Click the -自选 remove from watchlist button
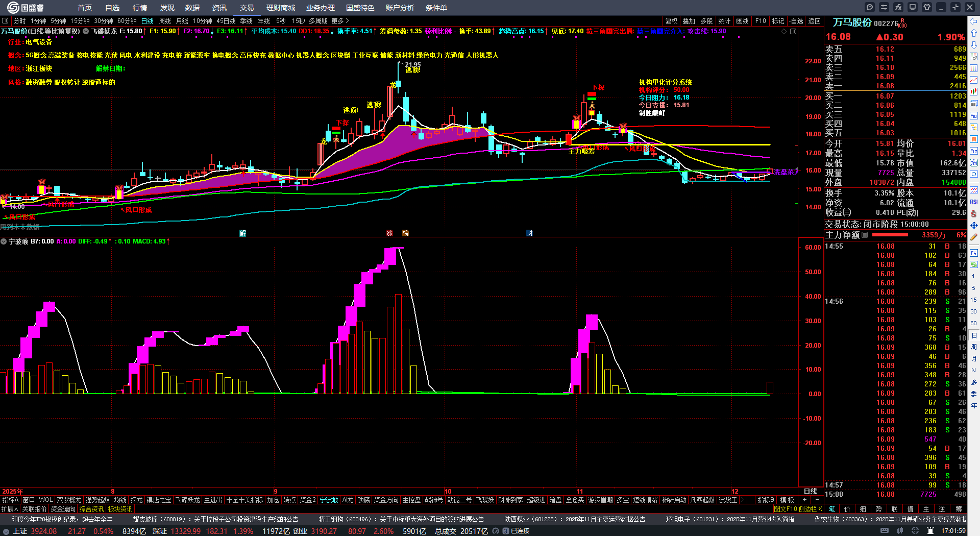Image resolution: width=980 pixels, height=536 pixels. pyautogui.click(x=796, y=21)
